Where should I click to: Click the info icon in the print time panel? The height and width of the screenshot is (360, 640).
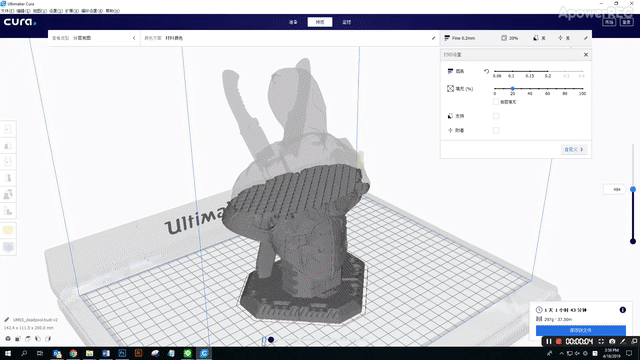[x=622, y=310]
